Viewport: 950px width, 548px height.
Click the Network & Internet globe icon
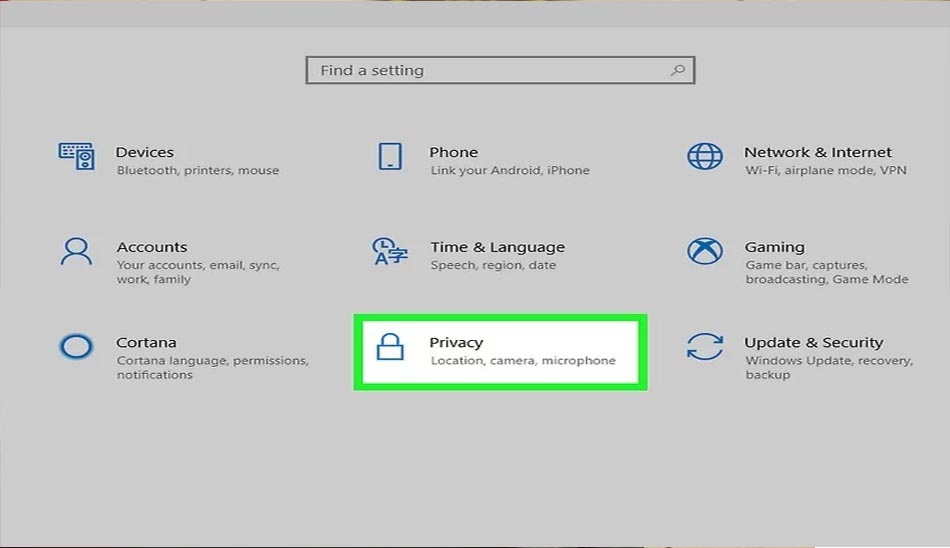pos(705,156)
